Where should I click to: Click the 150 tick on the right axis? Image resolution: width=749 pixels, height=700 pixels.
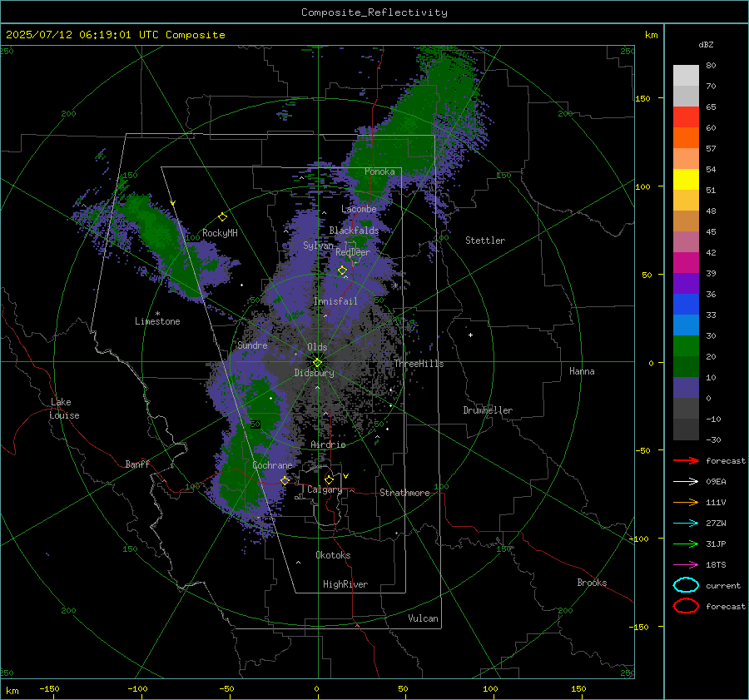click(642, 98)
